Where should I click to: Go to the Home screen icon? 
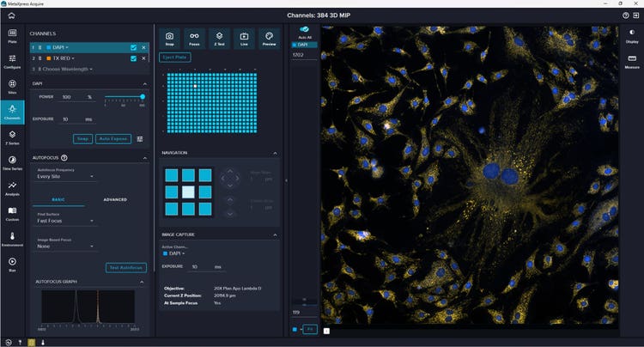[x=11, y=15]
